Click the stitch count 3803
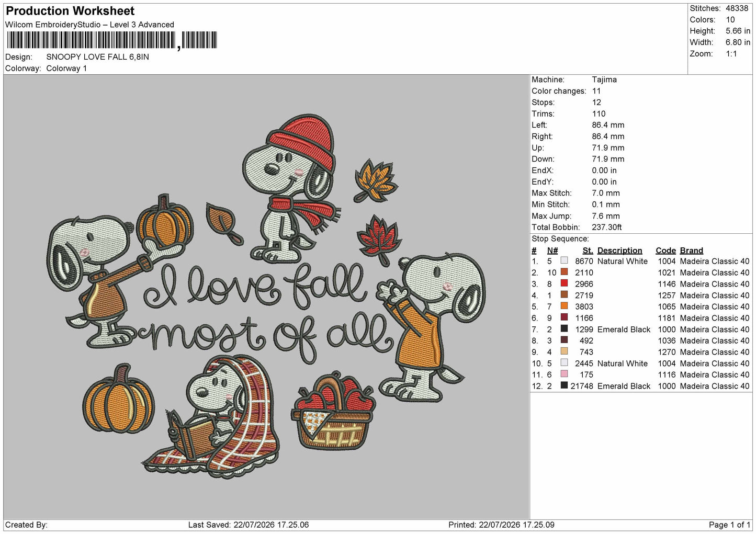Screen dimensions: 756x534 584,307
